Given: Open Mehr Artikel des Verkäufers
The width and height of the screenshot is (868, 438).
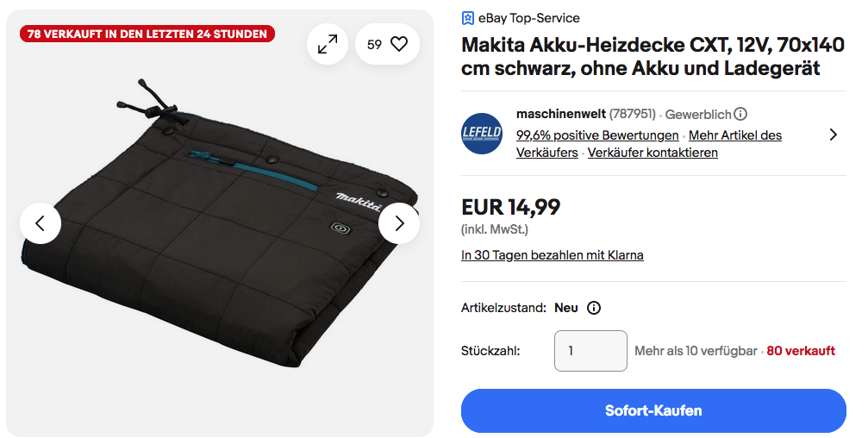Looking at the screenshot, I should click(x=649, y=143).
